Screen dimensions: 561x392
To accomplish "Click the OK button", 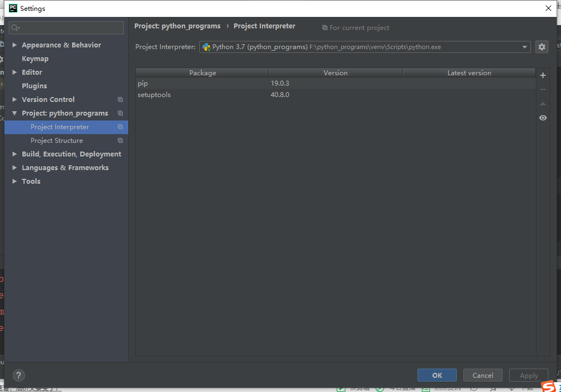I will coord(437,375).
